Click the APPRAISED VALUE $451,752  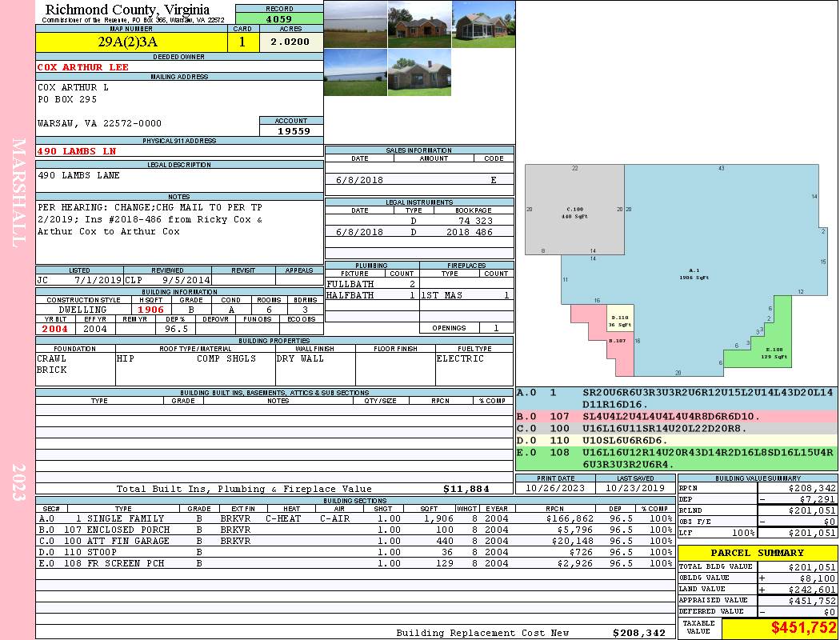[812, 601]
